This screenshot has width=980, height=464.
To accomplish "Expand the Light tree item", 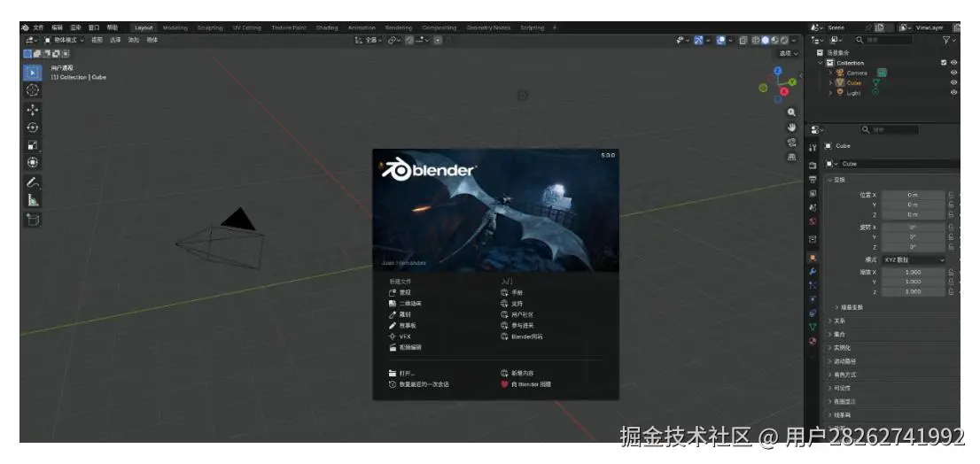I will point(830,92).
